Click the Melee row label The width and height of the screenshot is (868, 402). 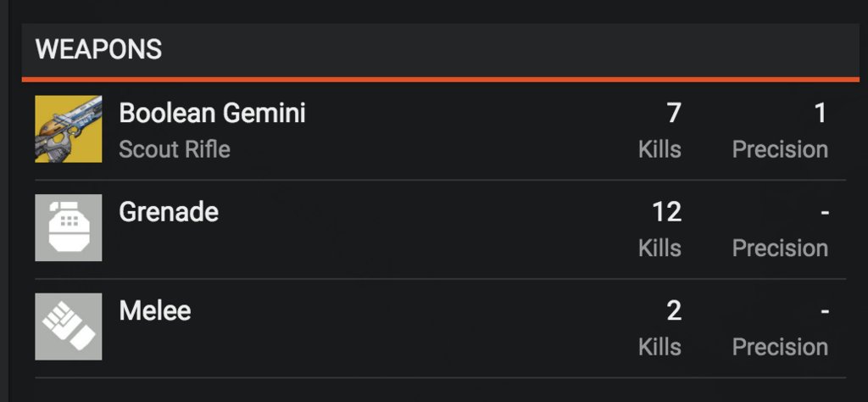click(155, 310)
